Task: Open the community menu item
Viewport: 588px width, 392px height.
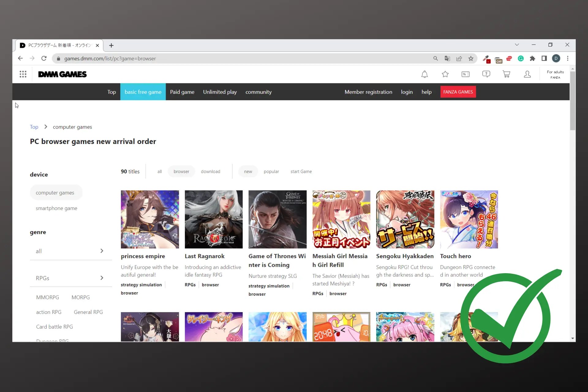Action: tap(258, 92)
